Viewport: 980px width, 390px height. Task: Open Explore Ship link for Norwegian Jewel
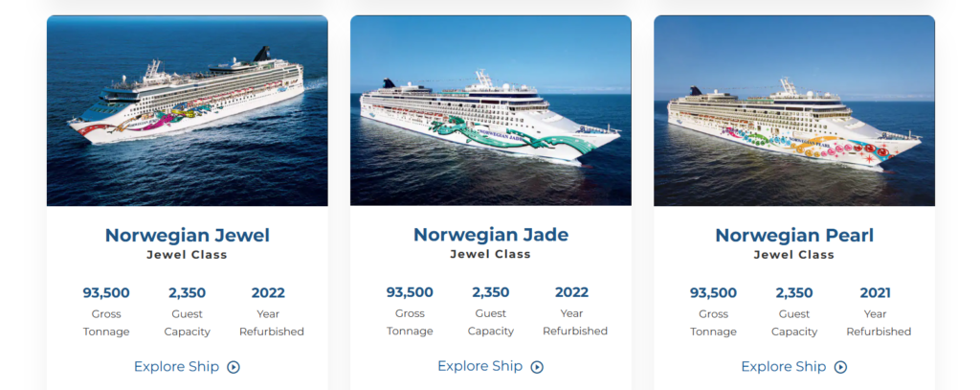(x=176, y=367)
